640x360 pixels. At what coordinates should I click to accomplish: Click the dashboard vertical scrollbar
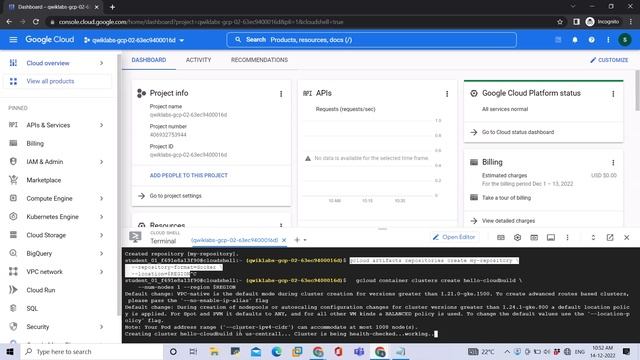click(637, 90)
